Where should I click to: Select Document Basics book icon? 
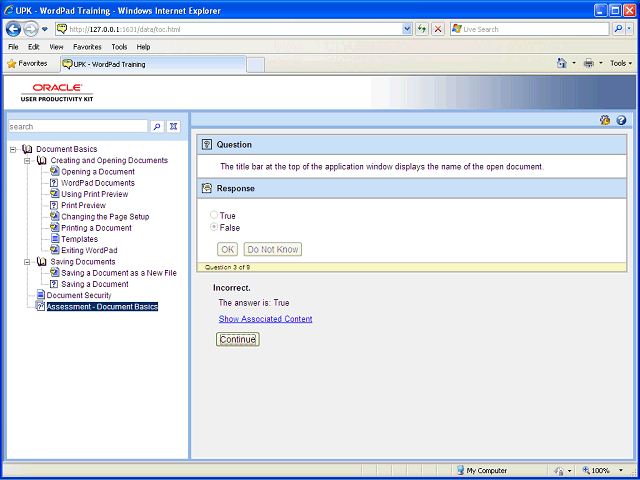(x=27, y=149)
